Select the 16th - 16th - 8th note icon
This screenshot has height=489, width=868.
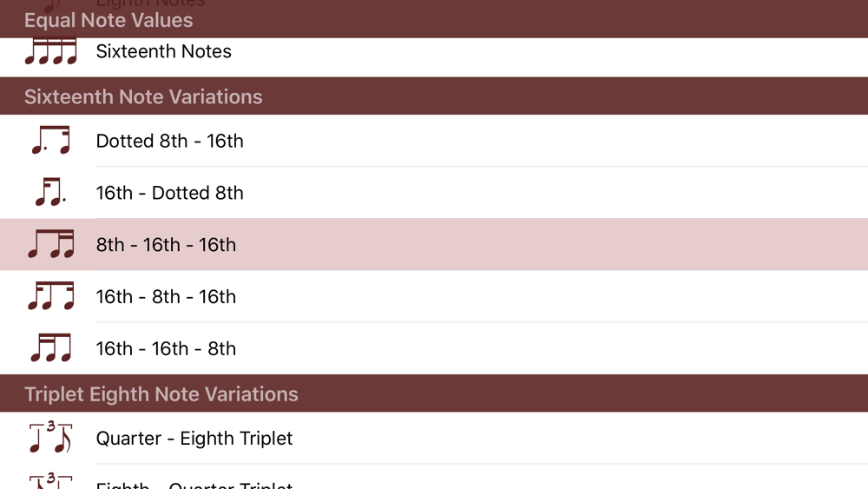point(50,347)
